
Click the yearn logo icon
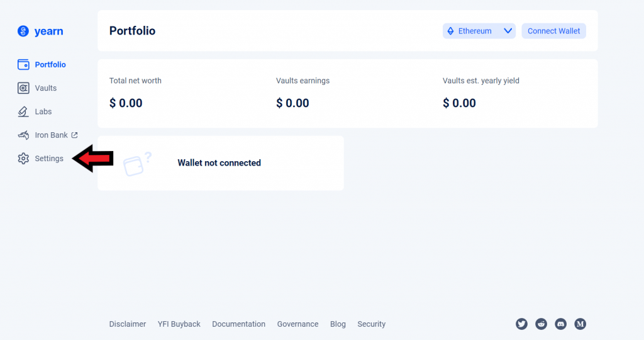tap(23, 31)
